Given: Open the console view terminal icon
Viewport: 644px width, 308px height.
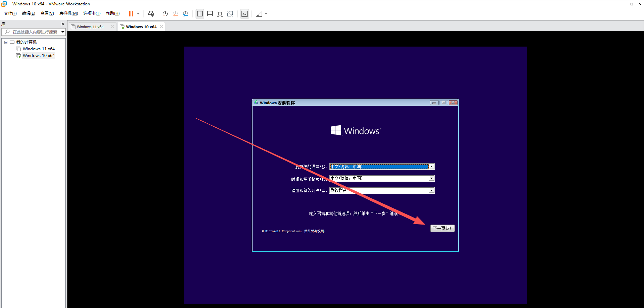Looking at the screenshot, I should 245,14.
